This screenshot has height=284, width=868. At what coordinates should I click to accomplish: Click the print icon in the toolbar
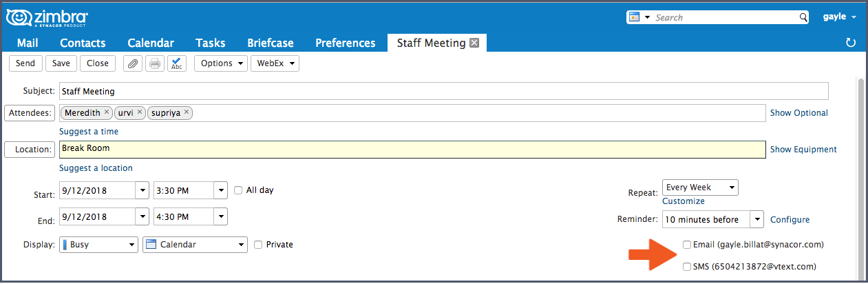(155, 63)
